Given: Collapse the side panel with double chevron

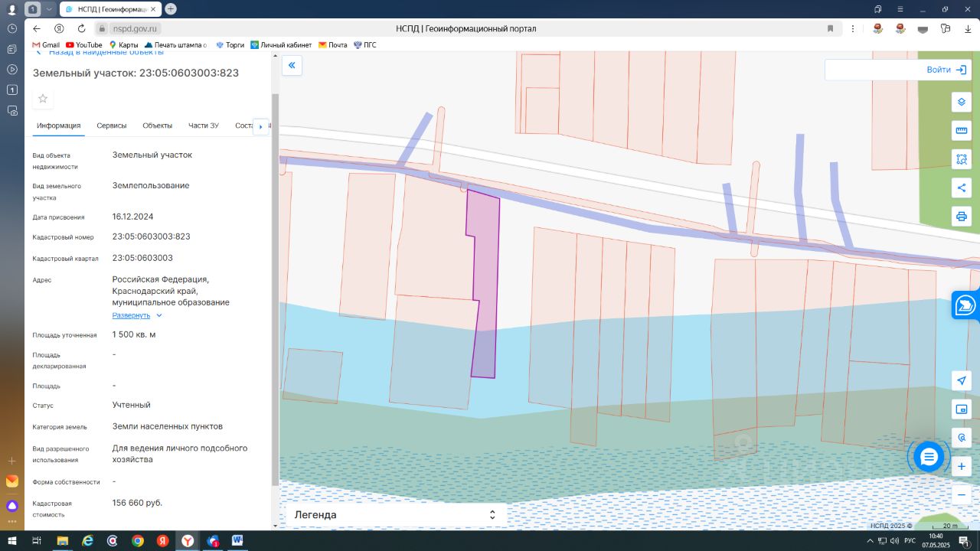Looking at the screenshot, I should (292, 66).
